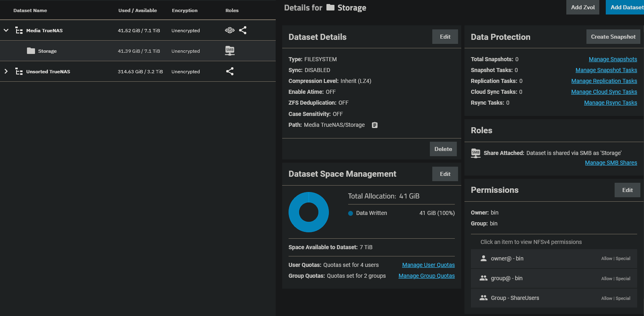Click the owner@ - bin person icon
Screen dimensions: 644x316
[483, 258]
